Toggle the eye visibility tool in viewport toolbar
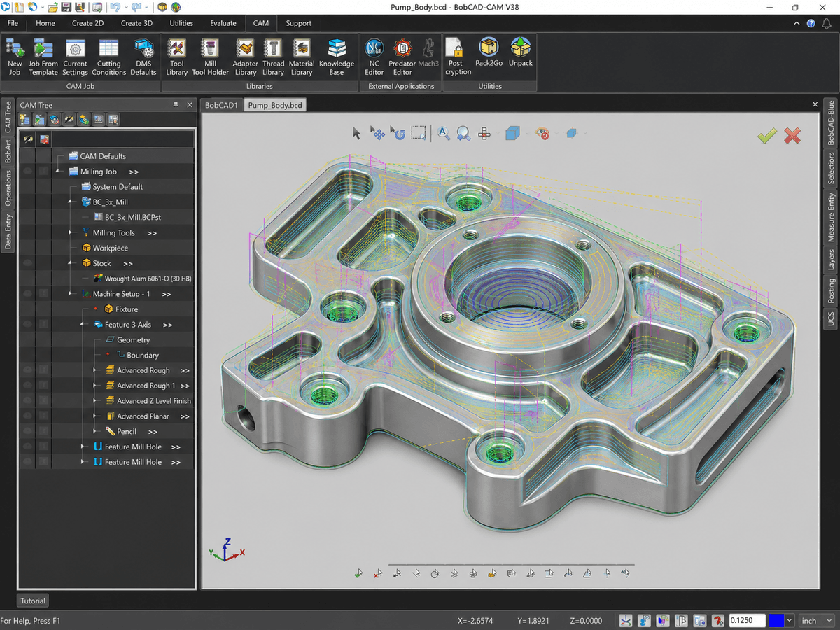Image resolution: width=840 pixels, height=630 pixels. pos(542,132)
